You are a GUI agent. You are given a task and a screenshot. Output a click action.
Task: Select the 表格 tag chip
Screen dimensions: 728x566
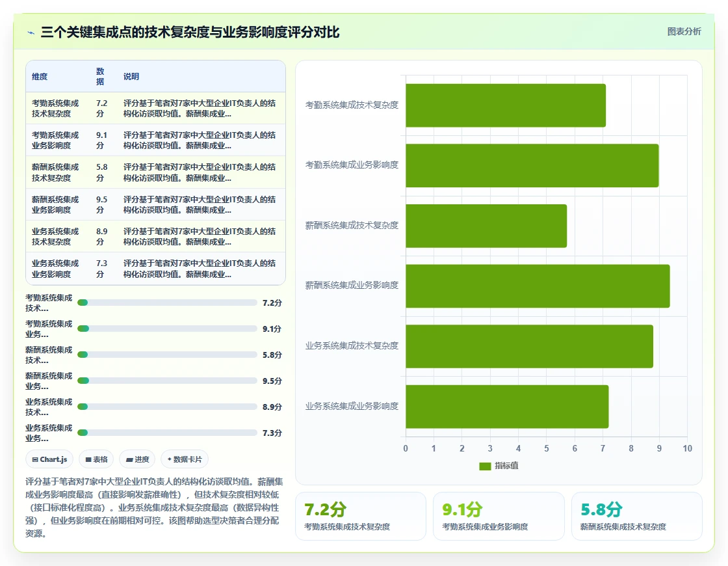(x=97, y=459)
